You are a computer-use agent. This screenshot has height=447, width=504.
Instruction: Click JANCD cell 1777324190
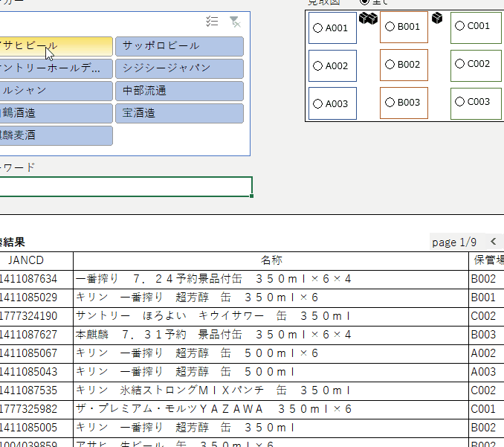[36, 316]
